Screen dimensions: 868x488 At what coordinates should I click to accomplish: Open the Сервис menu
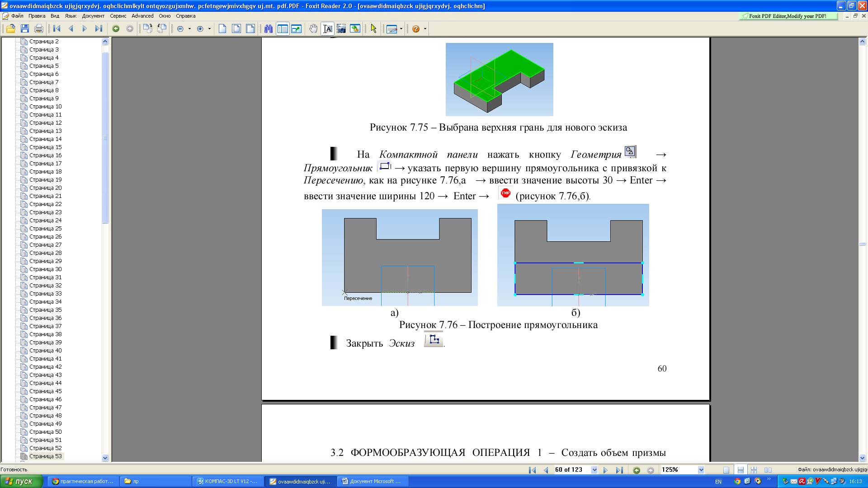118,16
